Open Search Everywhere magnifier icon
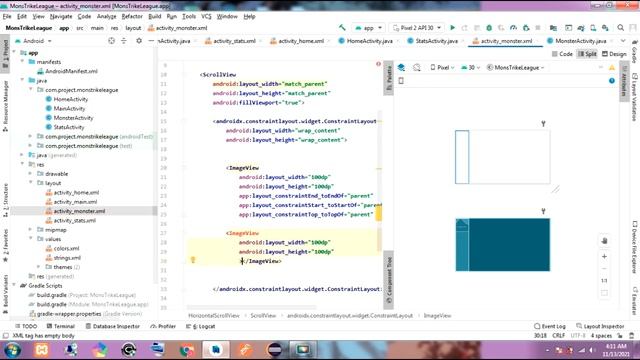This screenshot has width=640, height=360. (620, 28)
